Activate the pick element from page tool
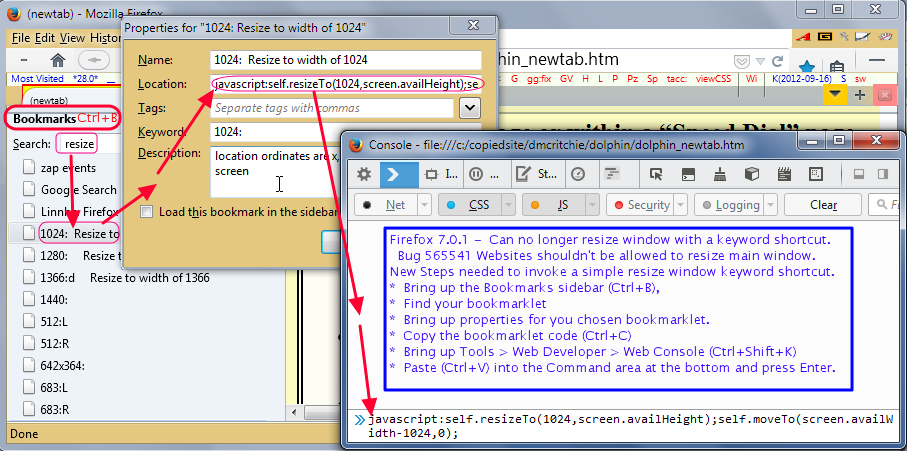 point(655,174)
